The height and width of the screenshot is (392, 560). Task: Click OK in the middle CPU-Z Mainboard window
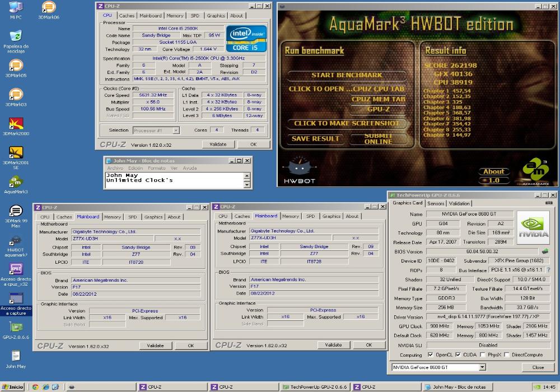(x=369, y=345)
